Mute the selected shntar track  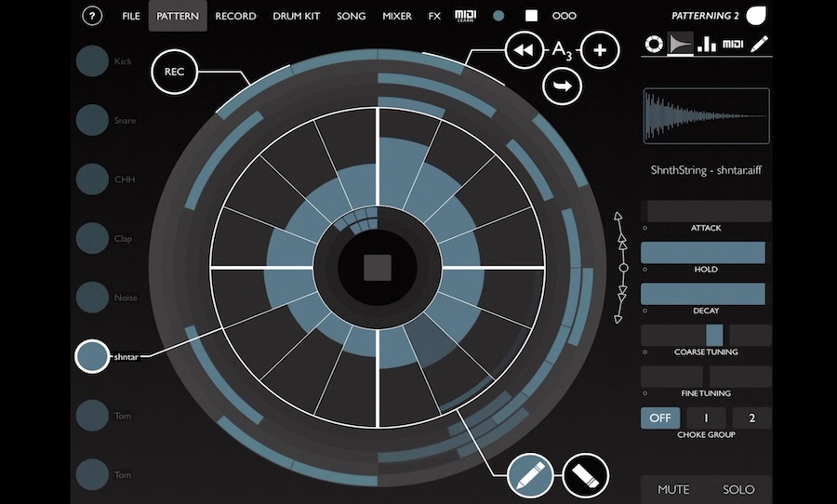pyautogui.click(x=673, y=489)
